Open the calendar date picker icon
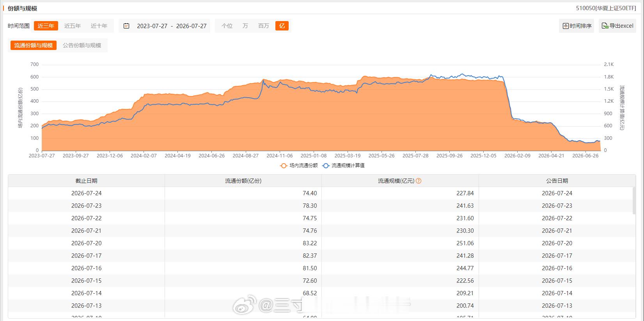644x321 pixels. coord(126,26)
